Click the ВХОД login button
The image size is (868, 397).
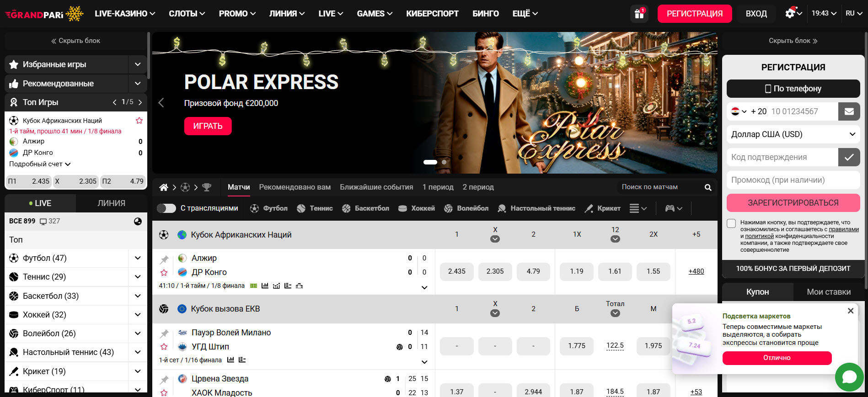pyautogui.click(x=756, y=14)
